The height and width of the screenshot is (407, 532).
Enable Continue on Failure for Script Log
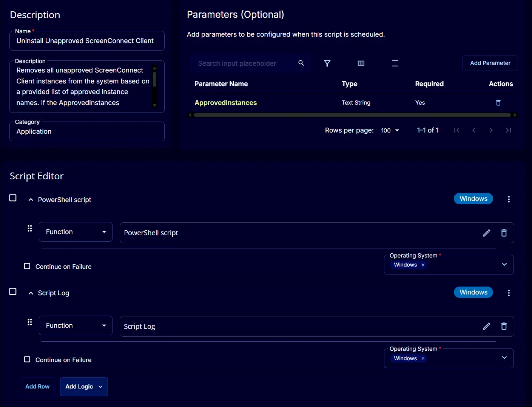coord(27,359)
